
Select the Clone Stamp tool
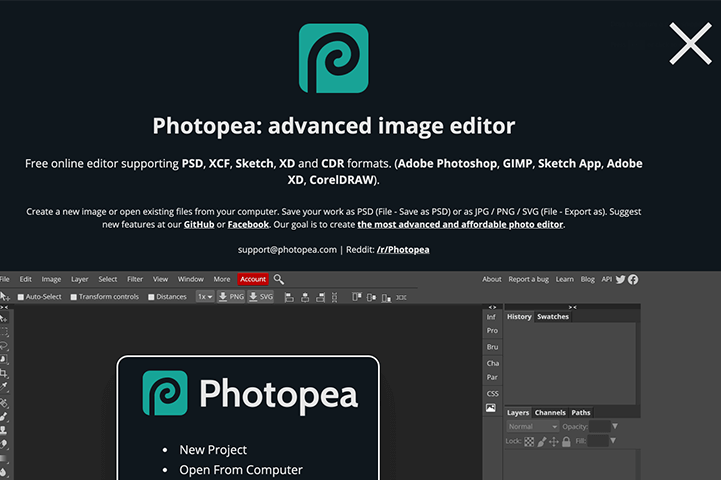pos(4,430)
